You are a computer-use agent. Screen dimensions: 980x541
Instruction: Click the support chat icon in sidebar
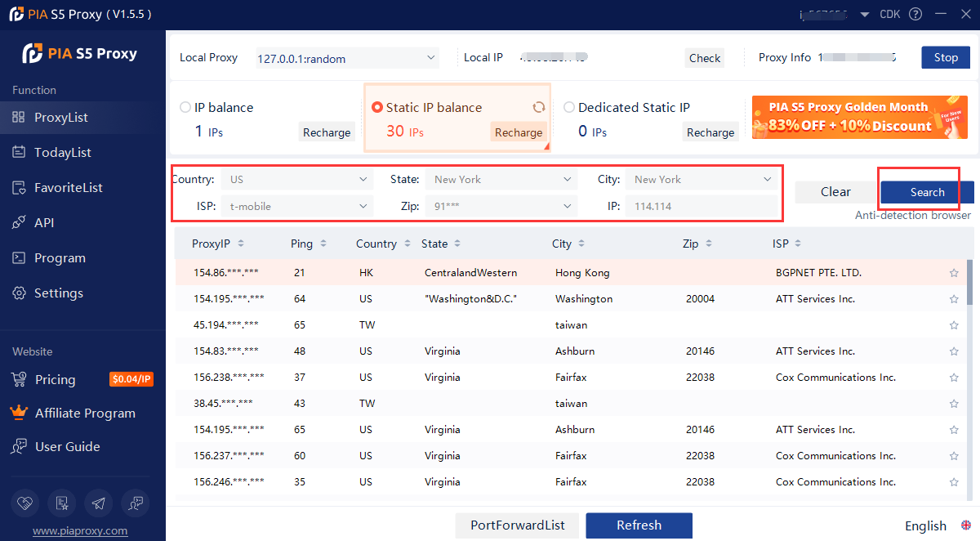[134, 503]
